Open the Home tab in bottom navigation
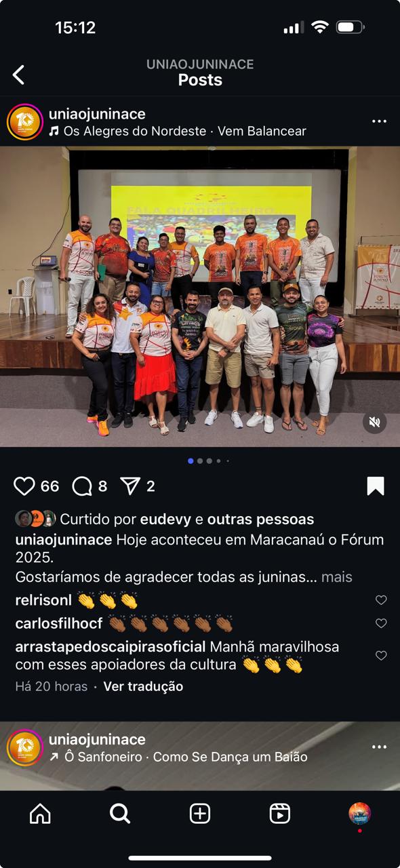The height and width of the screenshot is (868, 400). pos(40,814)
